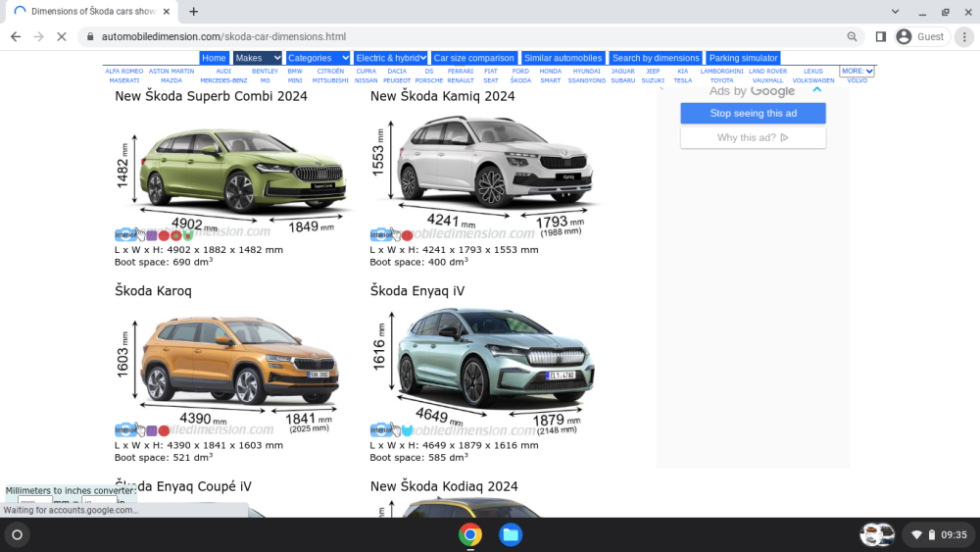
Task: Select blue plug icon under Enyaq iV
Action: tap(407, 430)
